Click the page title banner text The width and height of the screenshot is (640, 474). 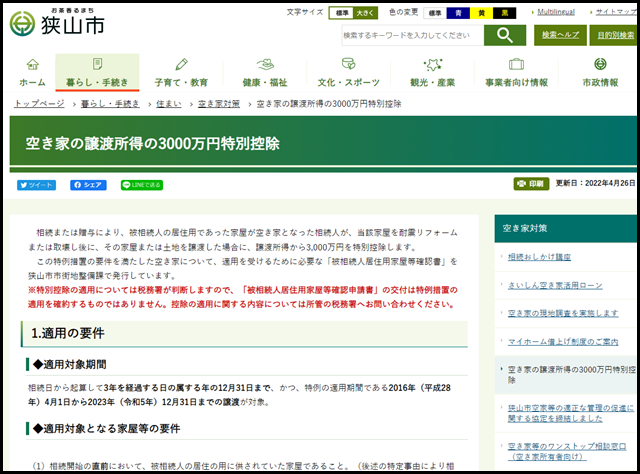click(153, 144)
